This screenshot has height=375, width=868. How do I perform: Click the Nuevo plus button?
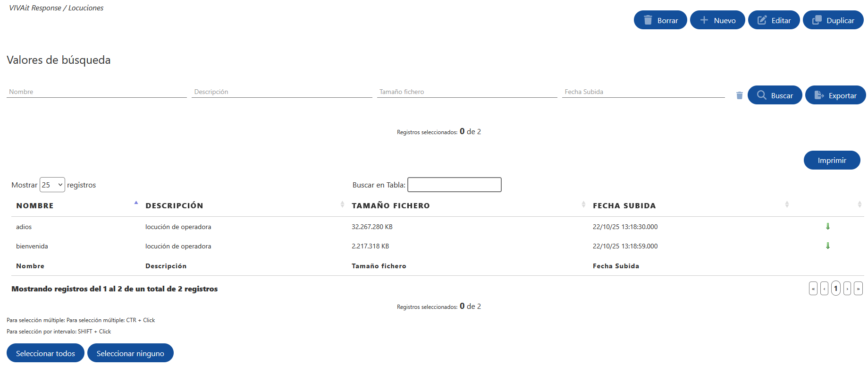pos(717,20)
